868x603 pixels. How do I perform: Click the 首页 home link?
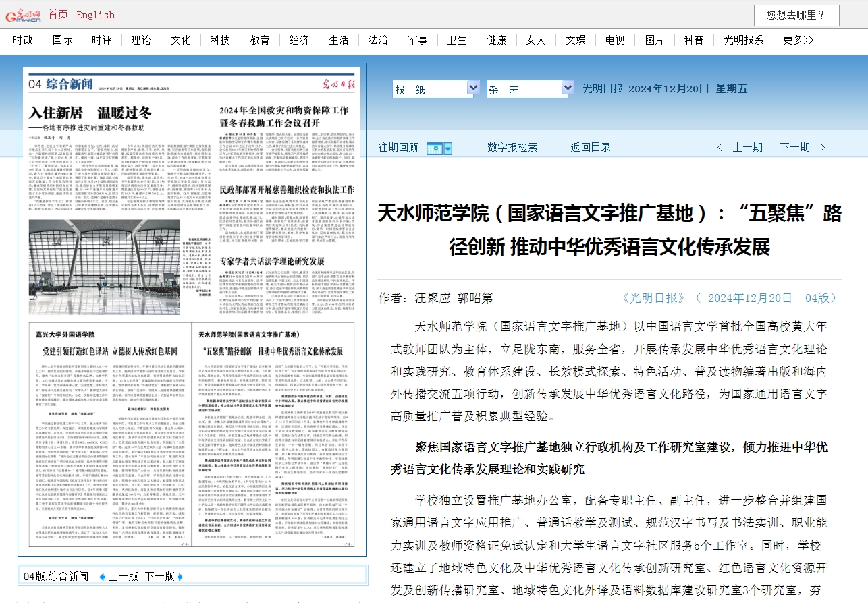tap(58, 15)
